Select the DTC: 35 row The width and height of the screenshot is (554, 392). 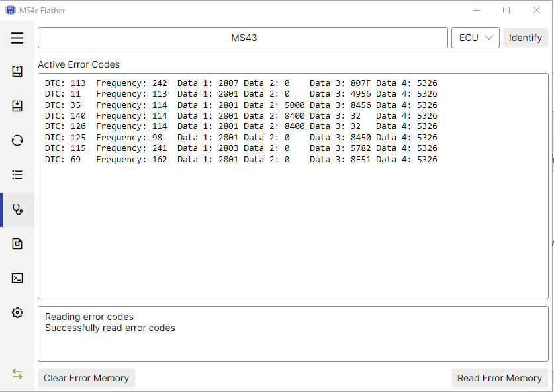pyautogui.click(x=241, y=105)
